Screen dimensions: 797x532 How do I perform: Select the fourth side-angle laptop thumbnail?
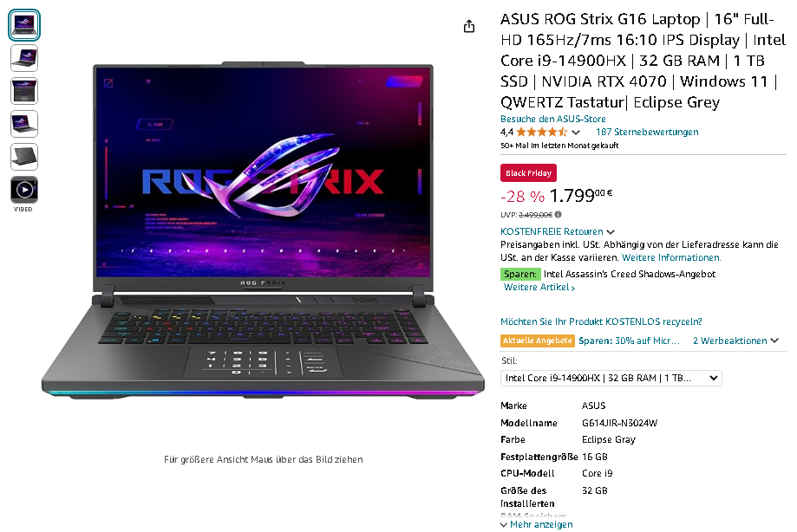pos(24,124)
